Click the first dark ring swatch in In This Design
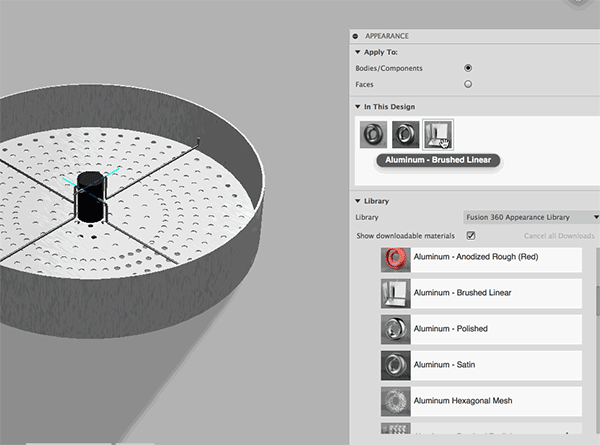This screenshot has width=600, height=445. pyautogui.click(x=373, y=134)
